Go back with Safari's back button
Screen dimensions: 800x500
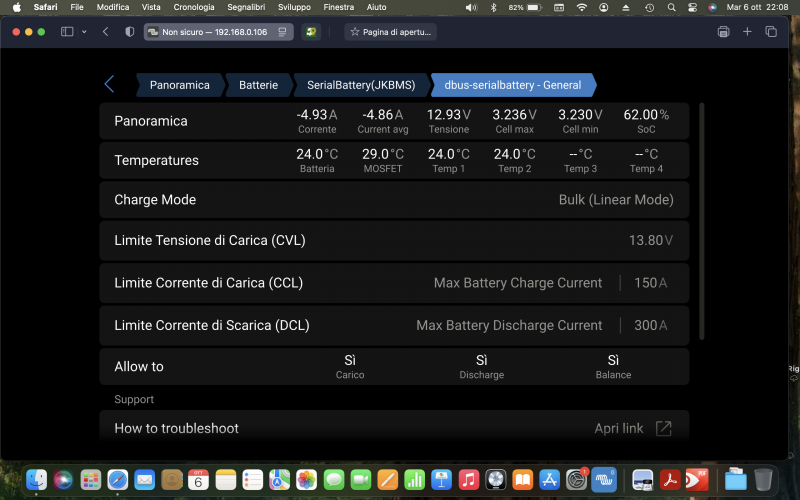coord(106,32)
